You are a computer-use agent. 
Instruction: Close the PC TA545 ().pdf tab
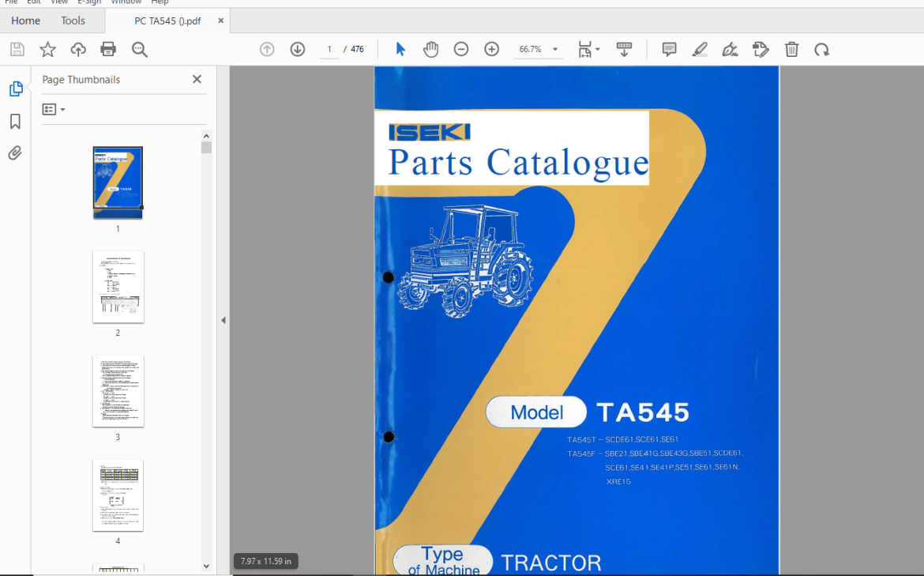point(221,21)
